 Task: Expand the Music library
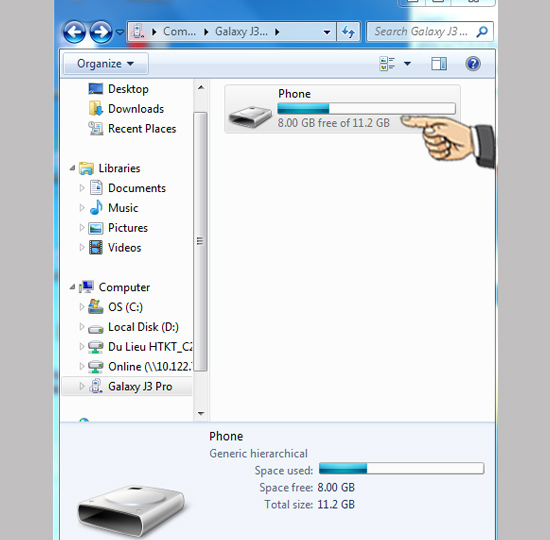(x=82, y=208)
